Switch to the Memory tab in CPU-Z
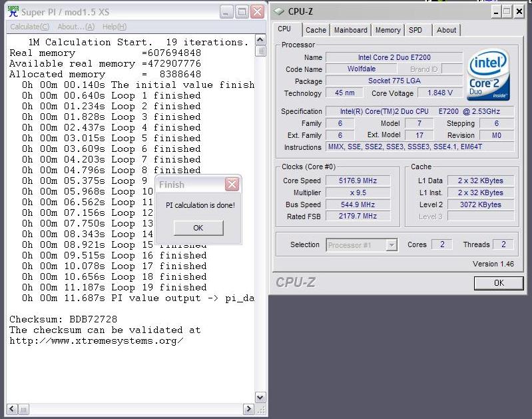The width and height of the screenshot is (532, 419). tap(388, 30)
